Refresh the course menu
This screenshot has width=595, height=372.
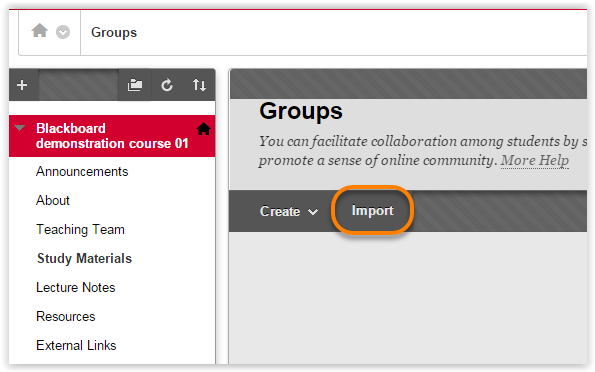(167, 85)
